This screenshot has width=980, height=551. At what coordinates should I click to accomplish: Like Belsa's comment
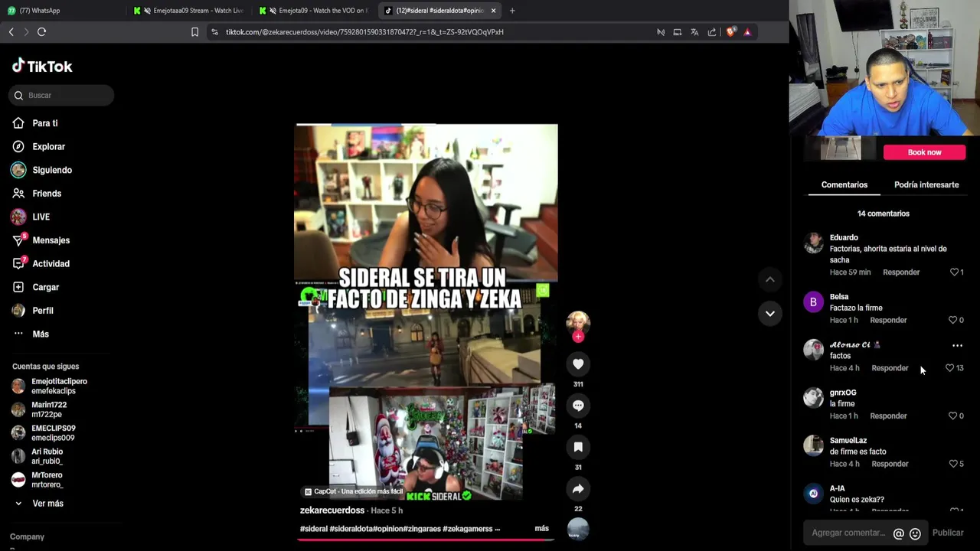pyautogui.click(x=953, y=321)
